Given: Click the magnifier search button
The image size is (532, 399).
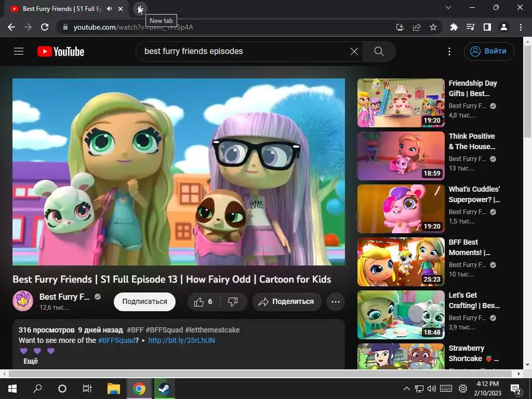Looking at the screenshot, I should pos(379,51).
